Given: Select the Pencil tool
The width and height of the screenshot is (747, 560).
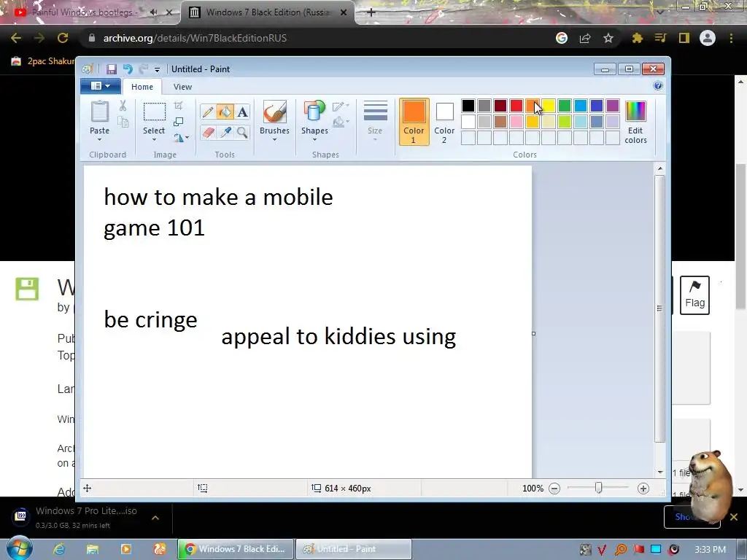Looking at the screenshot, I should click(x=208, y=112).
